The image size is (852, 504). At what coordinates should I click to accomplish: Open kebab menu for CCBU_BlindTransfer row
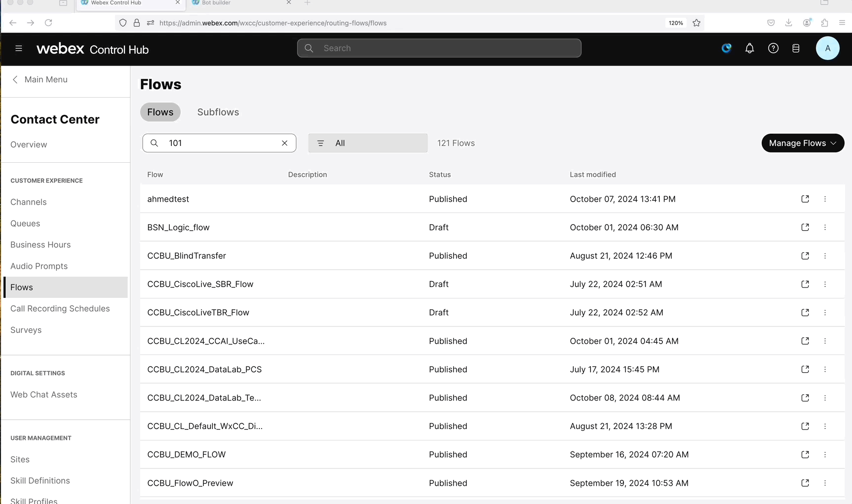(825, 256)
